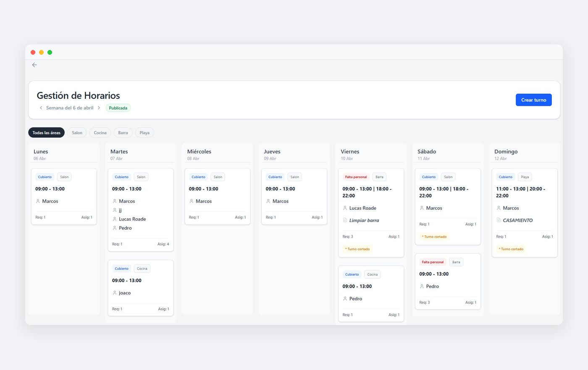Image resolution: width=588 pixels, height=370 pixels.
Task: Select the Todas las áreas filter
Action: (47, 133)
